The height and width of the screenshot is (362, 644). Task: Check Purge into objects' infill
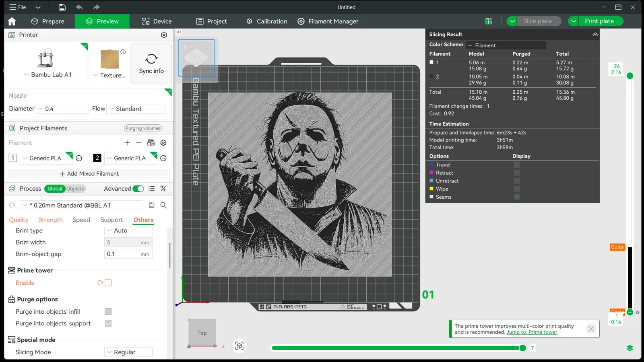click(x=108, y=312)
